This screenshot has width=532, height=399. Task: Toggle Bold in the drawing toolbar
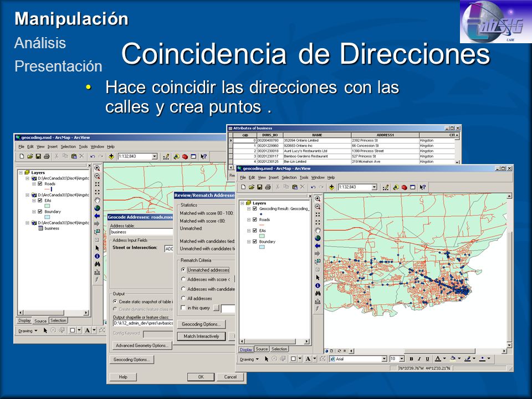[411, 359]
